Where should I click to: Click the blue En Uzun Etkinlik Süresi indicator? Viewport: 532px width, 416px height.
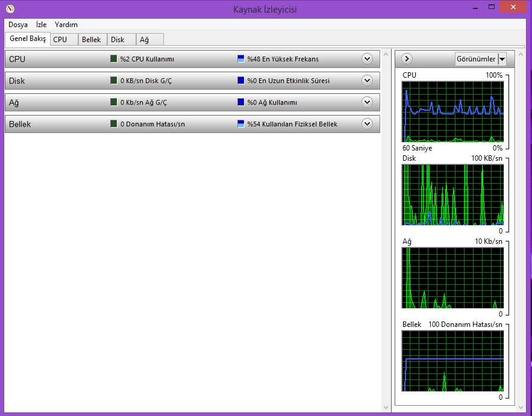coord(241,80)
